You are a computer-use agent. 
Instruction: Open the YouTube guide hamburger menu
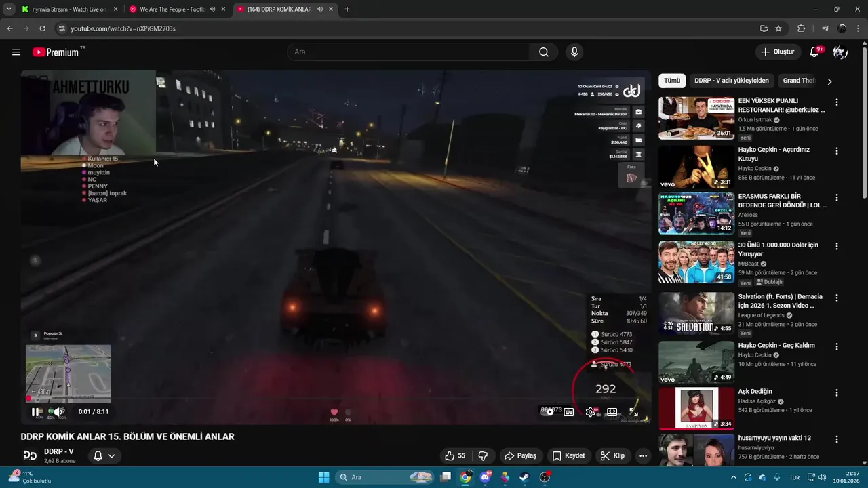click(16, 52)
